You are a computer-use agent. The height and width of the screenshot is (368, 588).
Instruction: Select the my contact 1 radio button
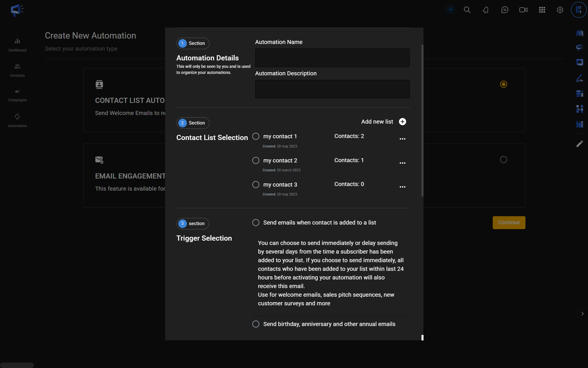(256, 136)
